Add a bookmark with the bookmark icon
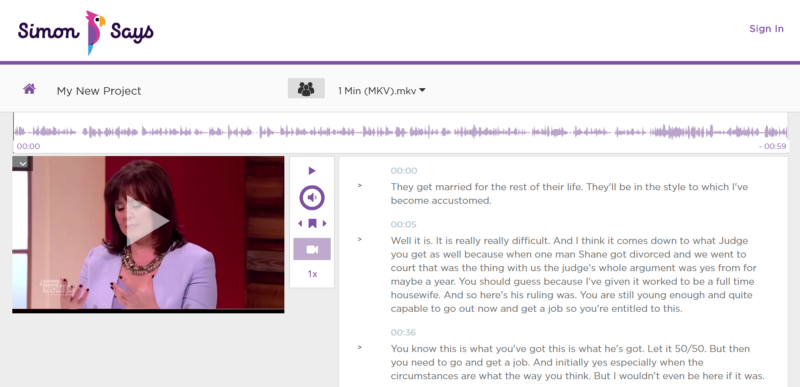 (x=312, y=223)
